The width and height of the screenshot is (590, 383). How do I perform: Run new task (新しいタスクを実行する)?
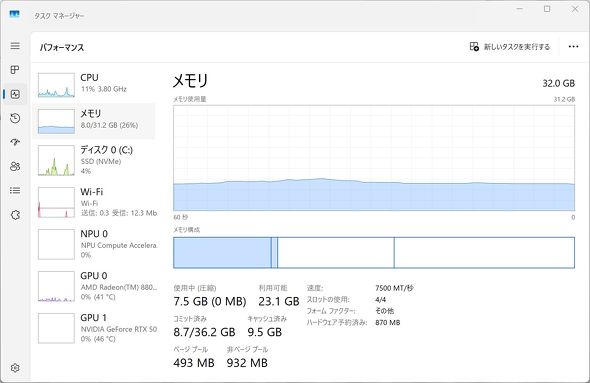(x=510, y=47)
